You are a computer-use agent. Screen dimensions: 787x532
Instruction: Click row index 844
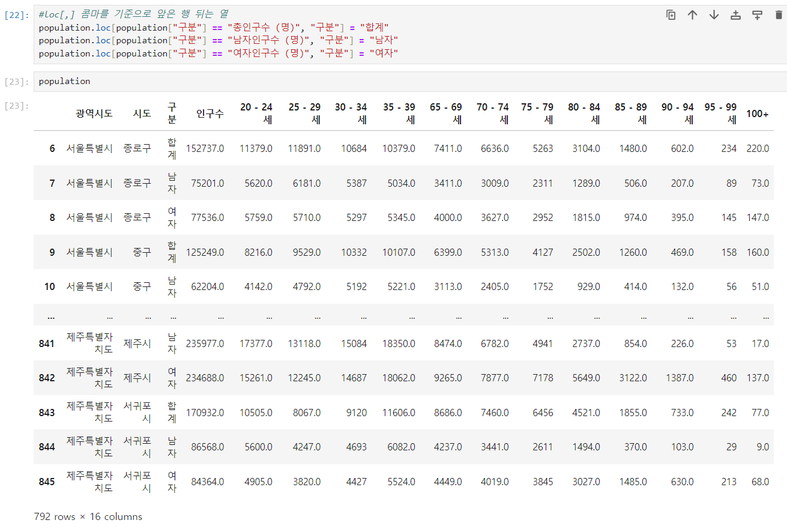(47, 447)
